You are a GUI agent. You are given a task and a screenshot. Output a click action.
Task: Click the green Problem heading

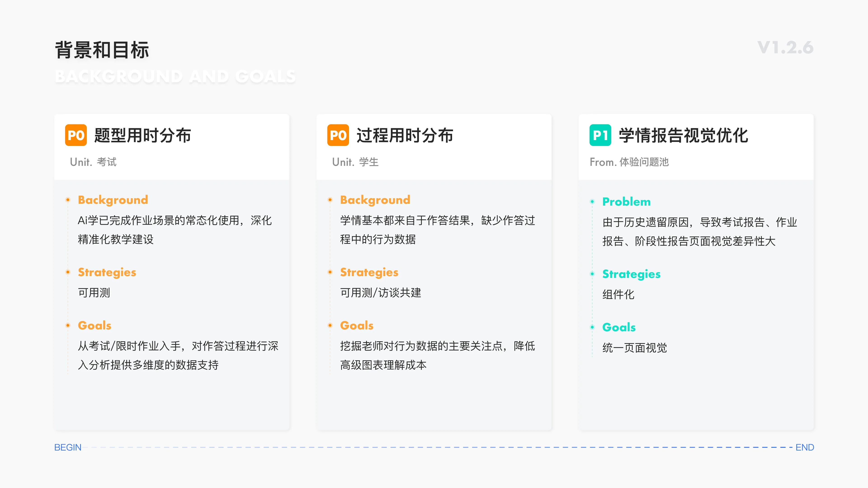626,201
